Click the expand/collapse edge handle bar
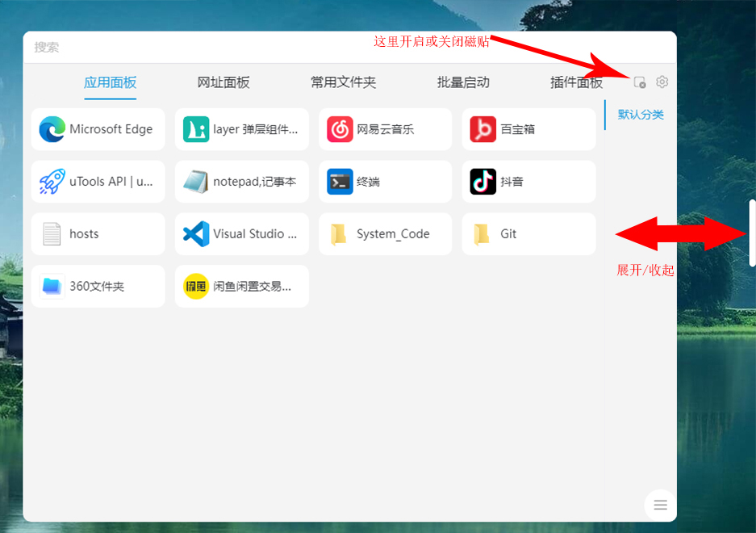756x533 pixels. coord(752,233)
